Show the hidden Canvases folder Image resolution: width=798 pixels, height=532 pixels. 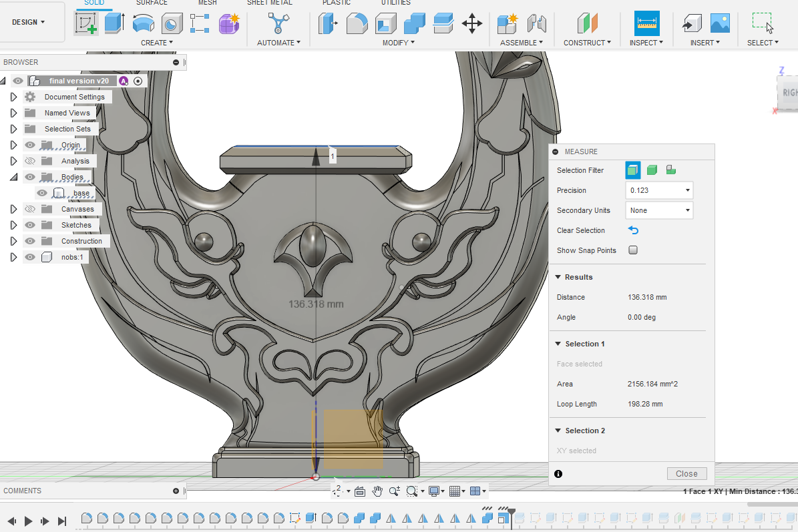(x=30, y=209)
